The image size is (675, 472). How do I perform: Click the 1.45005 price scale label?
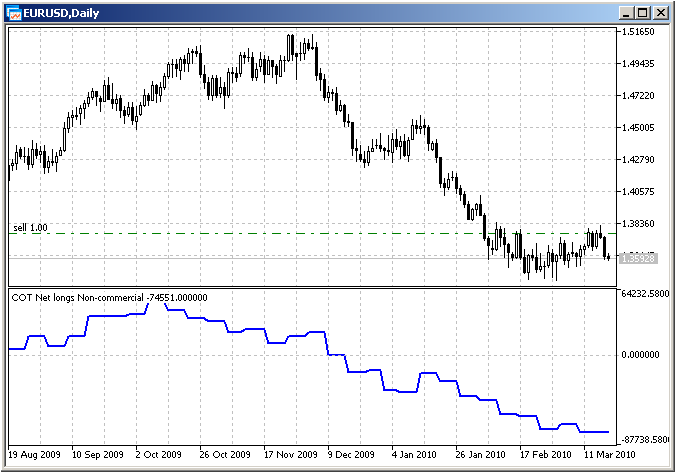[x=638, y=128]
